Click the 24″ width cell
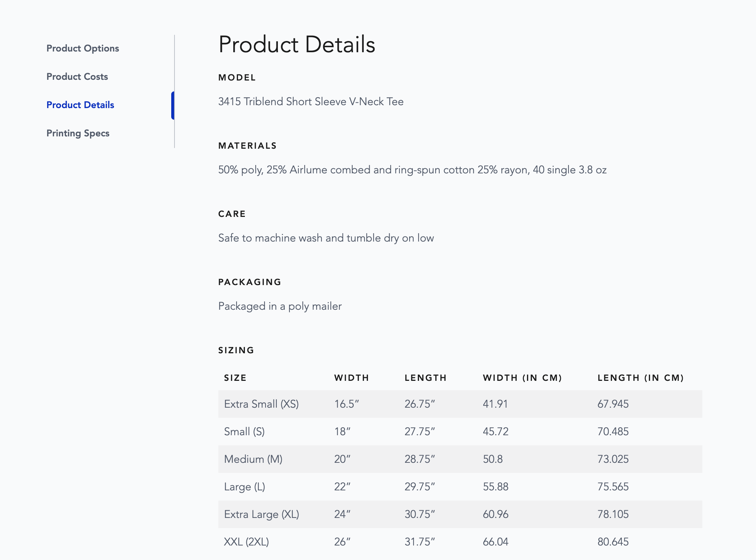The image size is (756, 560). coord(342,514)
